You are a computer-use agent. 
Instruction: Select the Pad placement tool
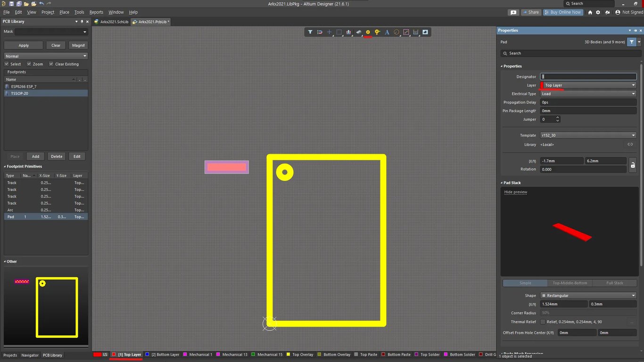coord(368,32)
